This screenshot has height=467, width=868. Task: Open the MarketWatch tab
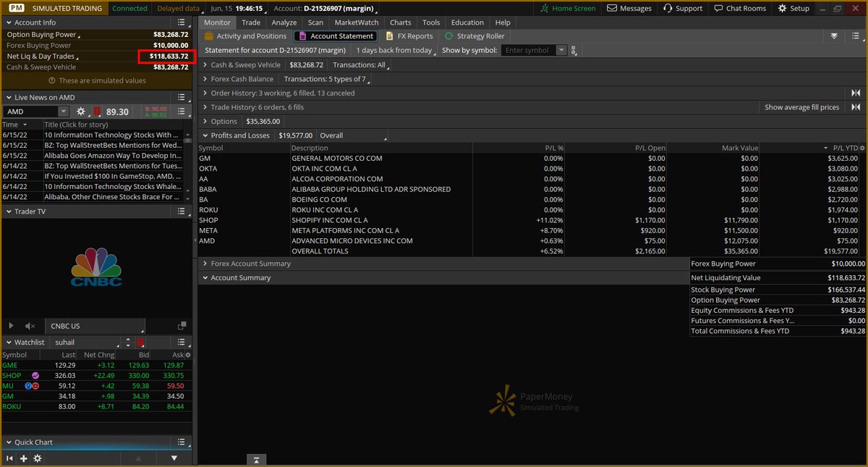click(x=356, y=22)
